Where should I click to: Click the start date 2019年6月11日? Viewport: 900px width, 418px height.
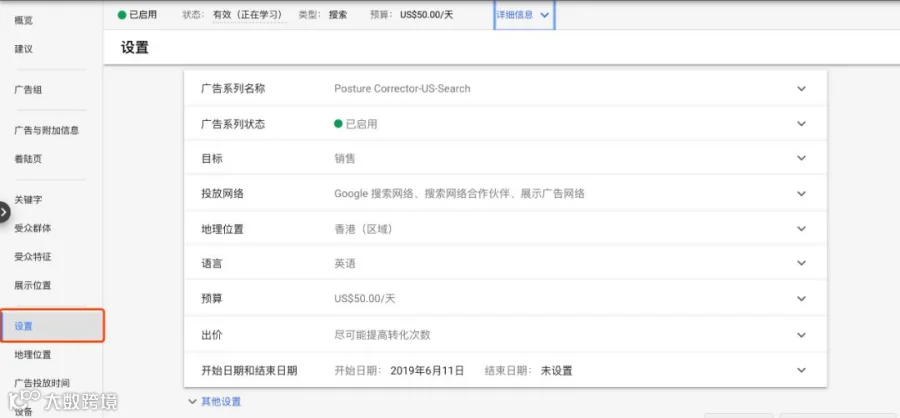pos(427,370)
